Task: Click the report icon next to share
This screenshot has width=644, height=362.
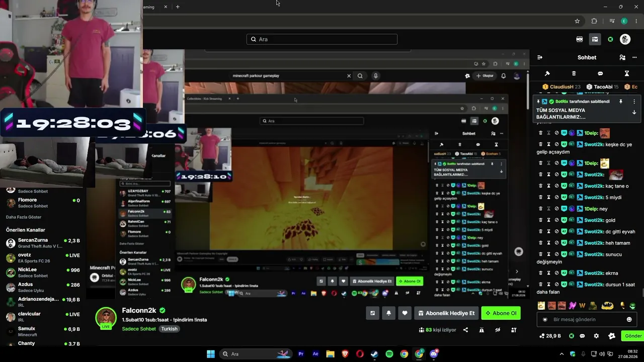Action: pyautogui.click(x=481, y=330)
